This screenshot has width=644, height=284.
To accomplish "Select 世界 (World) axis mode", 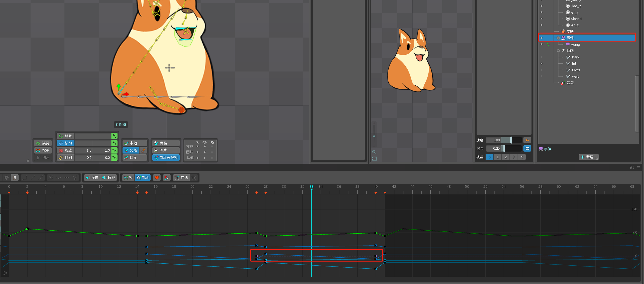I will coord(135,157).
